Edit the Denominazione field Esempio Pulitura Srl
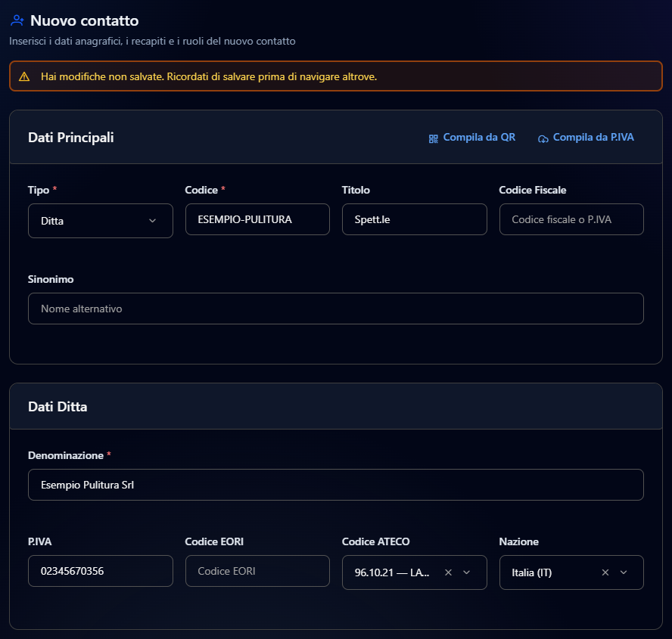672x639 pixels. [336, 485]
